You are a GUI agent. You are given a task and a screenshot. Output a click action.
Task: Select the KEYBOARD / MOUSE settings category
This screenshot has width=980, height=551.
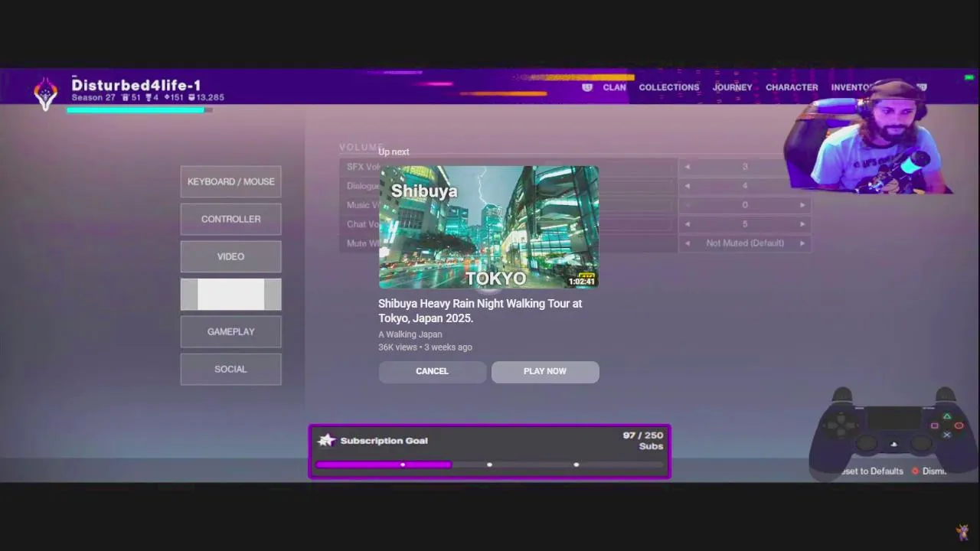[230, 181]
